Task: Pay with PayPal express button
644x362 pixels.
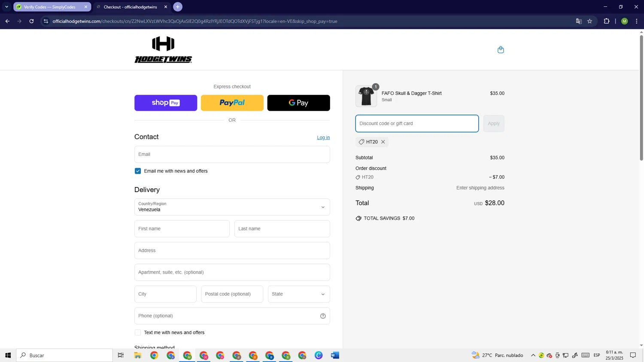Action: point(232,103)
